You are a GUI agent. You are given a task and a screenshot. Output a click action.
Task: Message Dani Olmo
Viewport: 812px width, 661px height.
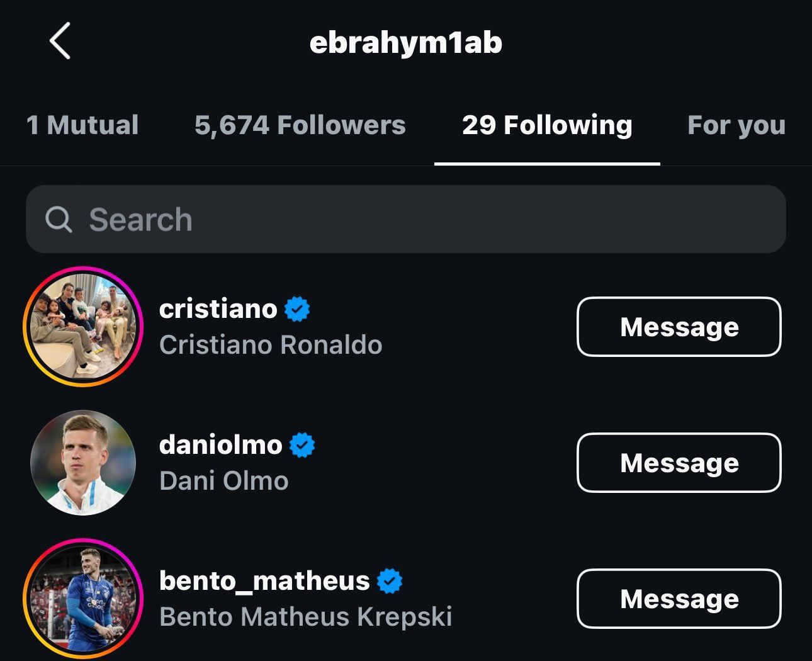click(x=679, y=463)
